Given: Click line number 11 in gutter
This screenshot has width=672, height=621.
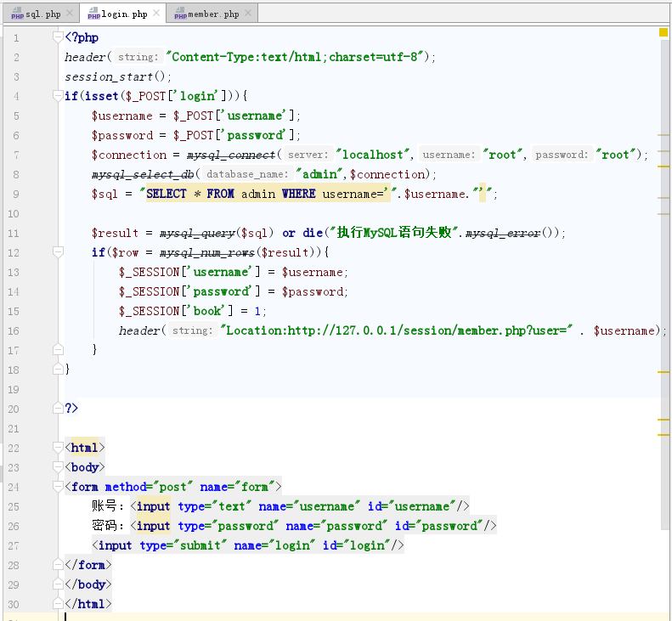Looking at the screenshot, I should [14, 233].
